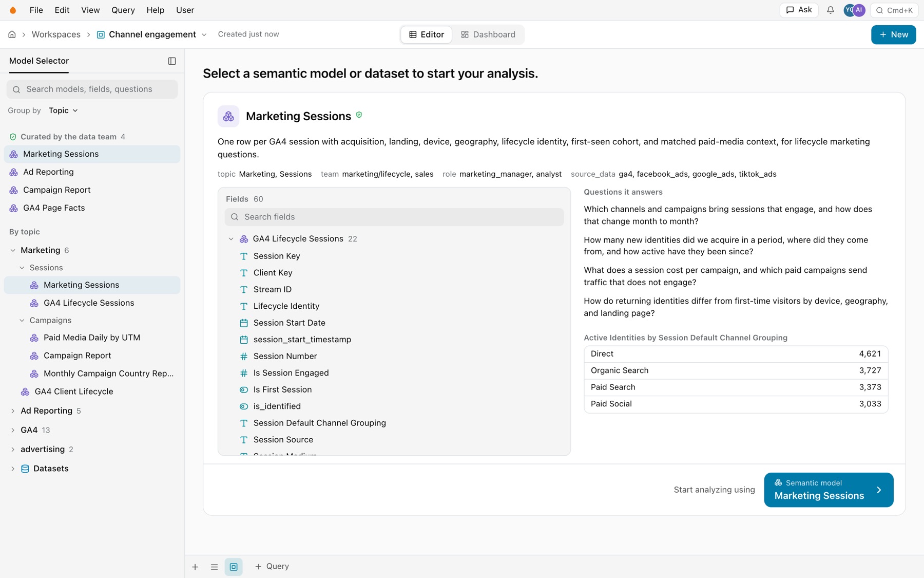
Task: Collapse GA4 Lifecycle Sessions field group
Action: 231,239
